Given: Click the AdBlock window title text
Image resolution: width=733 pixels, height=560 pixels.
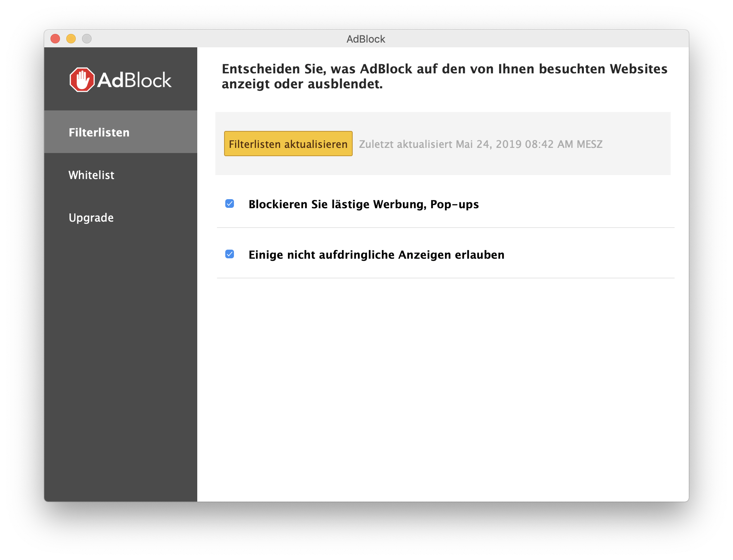Looking at the screenshot, I should [366, 39].
